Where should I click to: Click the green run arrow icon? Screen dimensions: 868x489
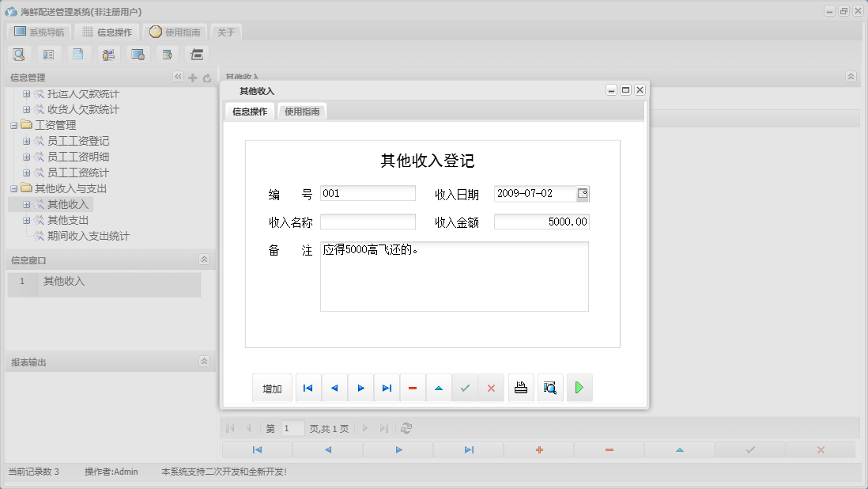coord(579,388)
